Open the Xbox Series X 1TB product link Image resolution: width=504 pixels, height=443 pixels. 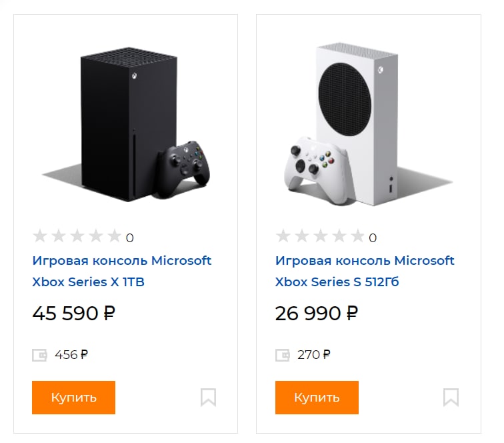(x=122, y=271)
